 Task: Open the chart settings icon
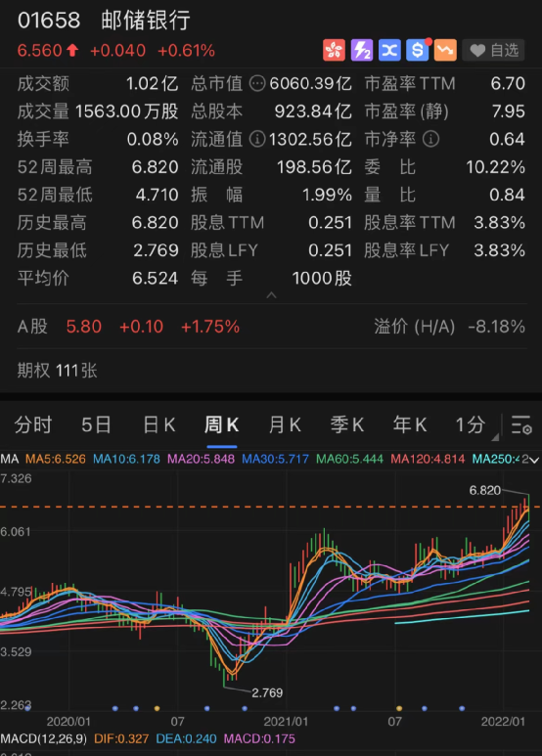tap(521, 425)
